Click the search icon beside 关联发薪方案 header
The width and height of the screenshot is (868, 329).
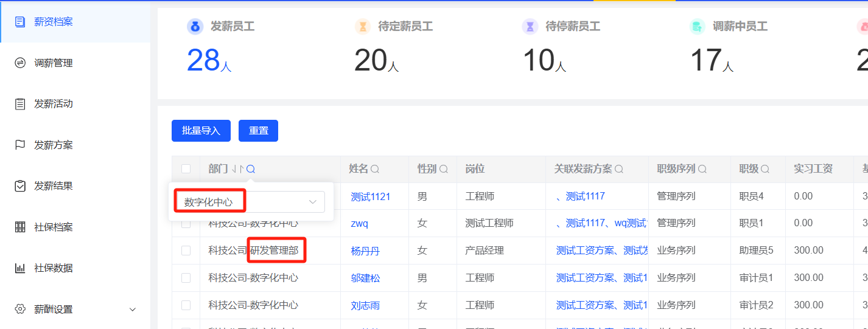619,169
